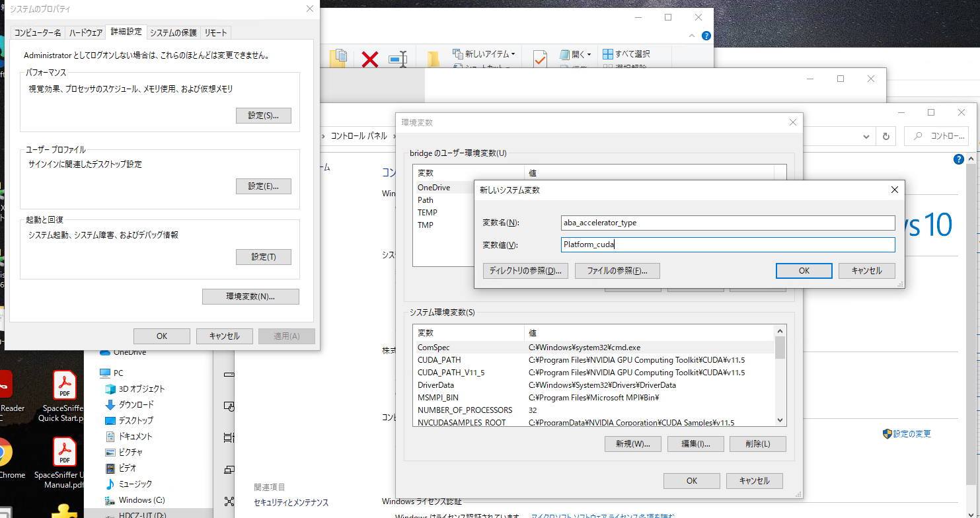Screen dimensions: 980x518
Task: Select the ミュージック folder in the navigation pane
Action: click(135, 484)
